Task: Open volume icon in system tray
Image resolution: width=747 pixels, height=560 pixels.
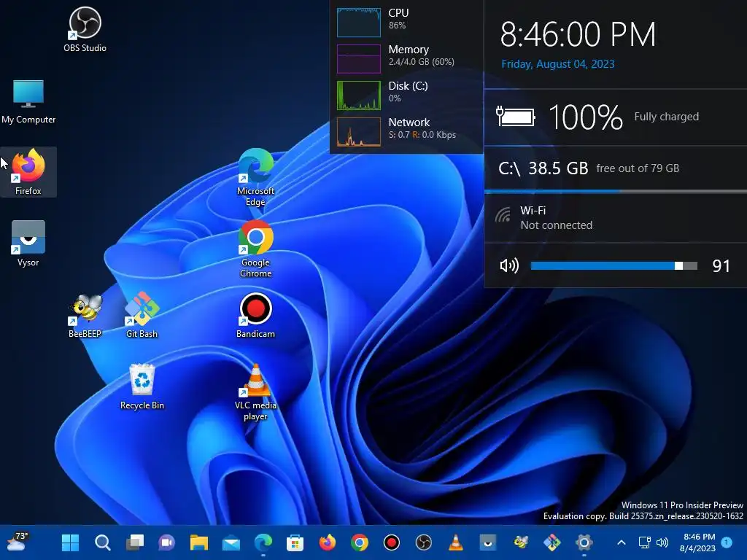Action: coord(662,542)
